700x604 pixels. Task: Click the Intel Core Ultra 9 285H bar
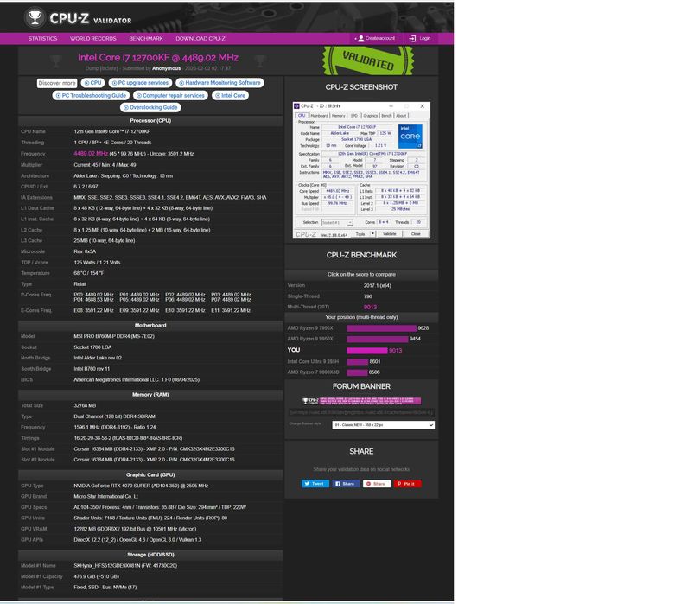[358, 361]
